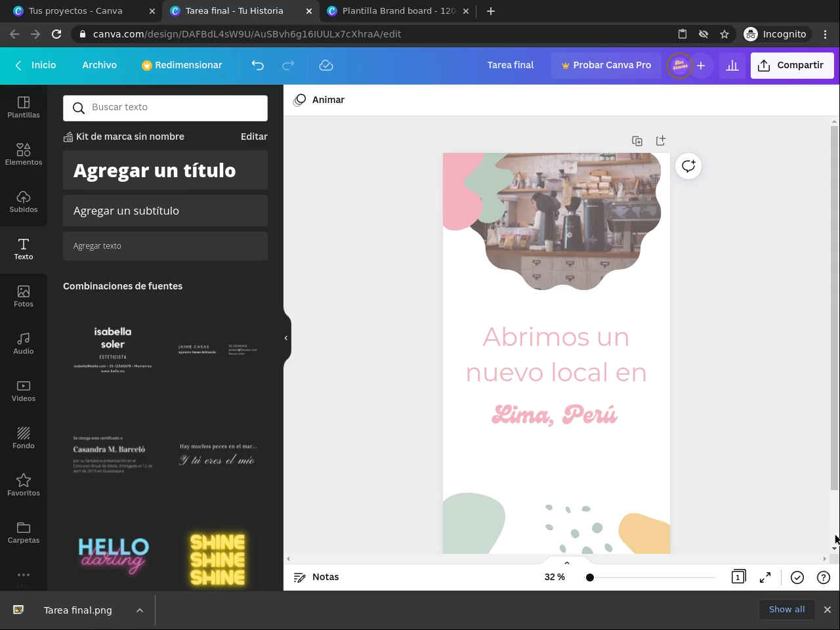This screenshot has height=630, width=840.
Task: Undo the last action
Action: click(258, 65)
